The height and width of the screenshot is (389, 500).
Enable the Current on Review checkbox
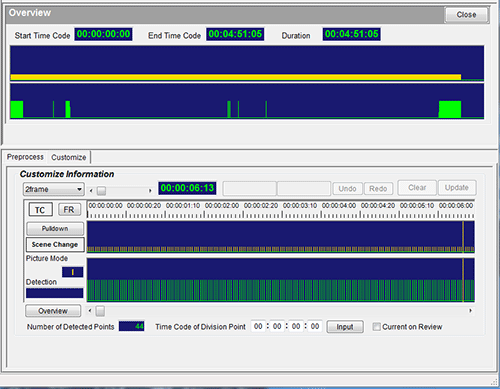[376, 327]
